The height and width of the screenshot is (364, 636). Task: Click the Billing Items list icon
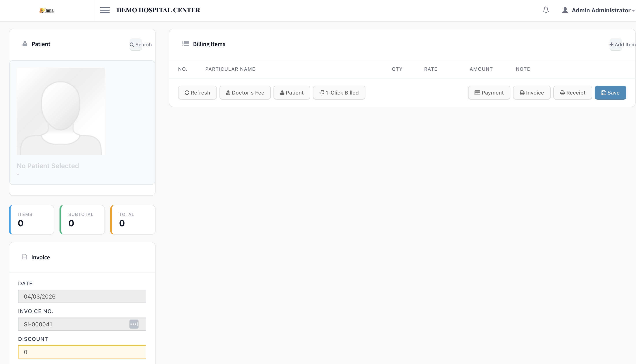(x=185, y=43)
